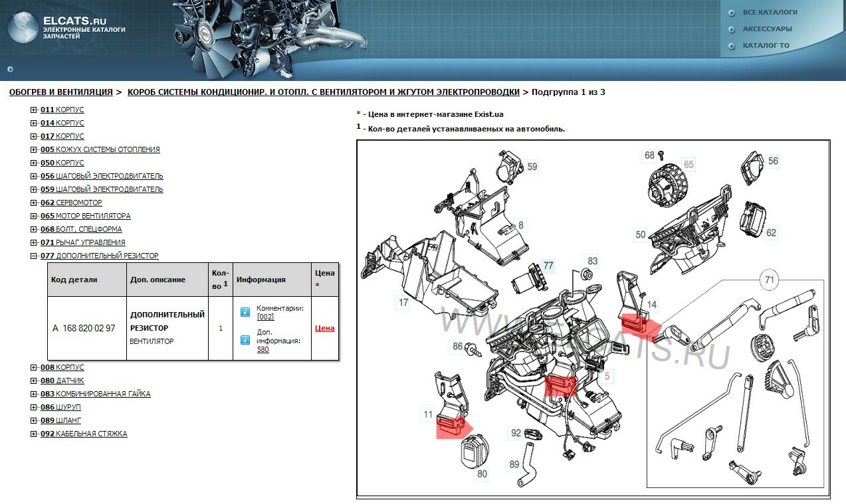
Task: Open ВСЕ КАТАЛОГИ menu item
Action: pyautogui.click(x=770, y=12)
